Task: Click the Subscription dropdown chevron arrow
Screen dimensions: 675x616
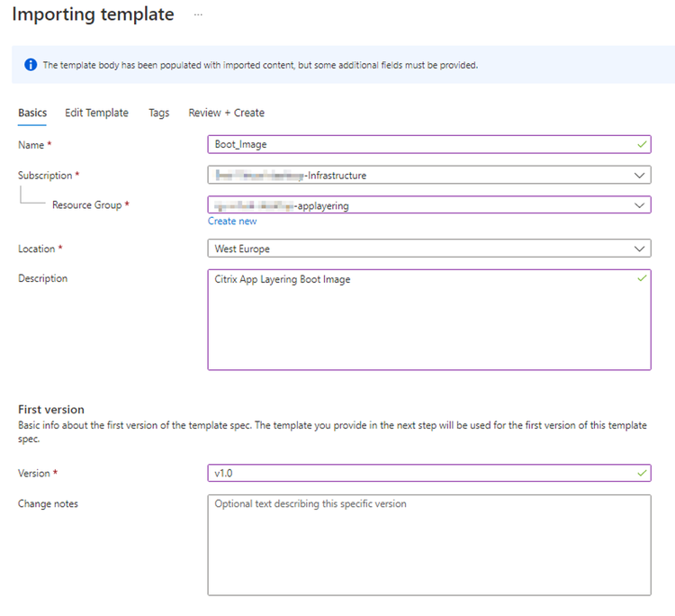Action: pos(639,176)
